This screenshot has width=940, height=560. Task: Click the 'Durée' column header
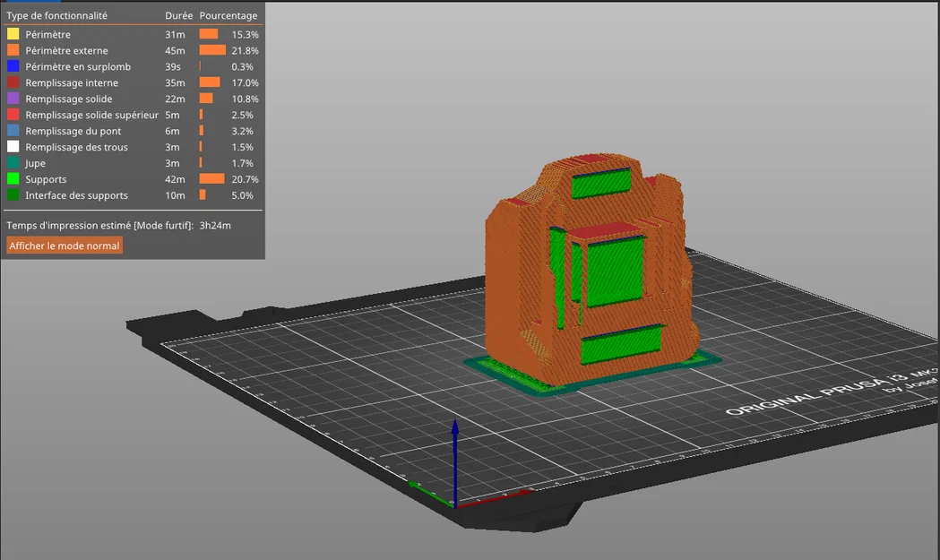(178, 15)
